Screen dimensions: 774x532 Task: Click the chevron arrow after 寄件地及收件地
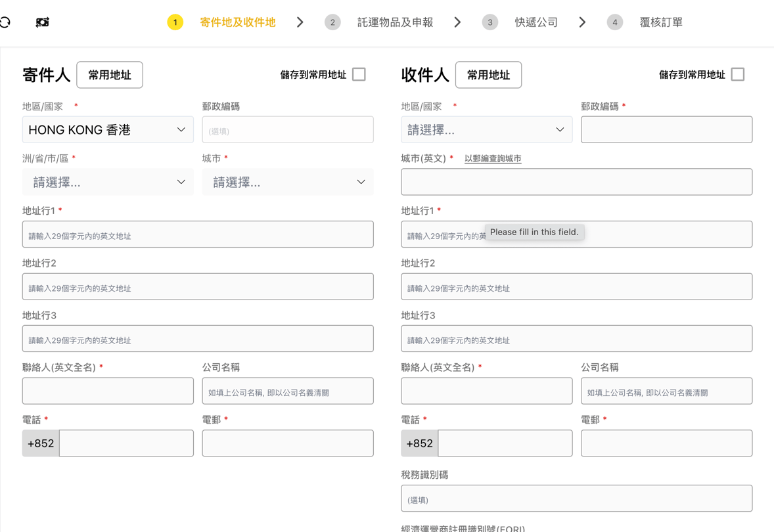(x=300, y=22)
